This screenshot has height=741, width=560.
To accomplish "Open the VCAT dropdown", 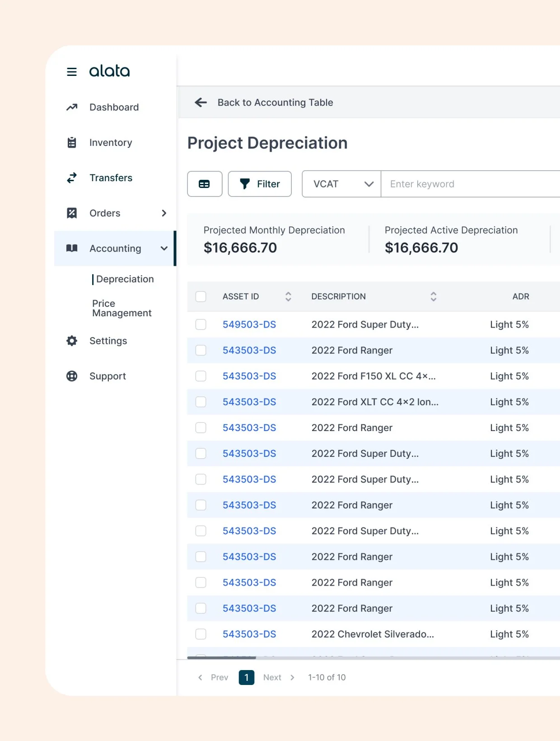I will click(341, 184).
